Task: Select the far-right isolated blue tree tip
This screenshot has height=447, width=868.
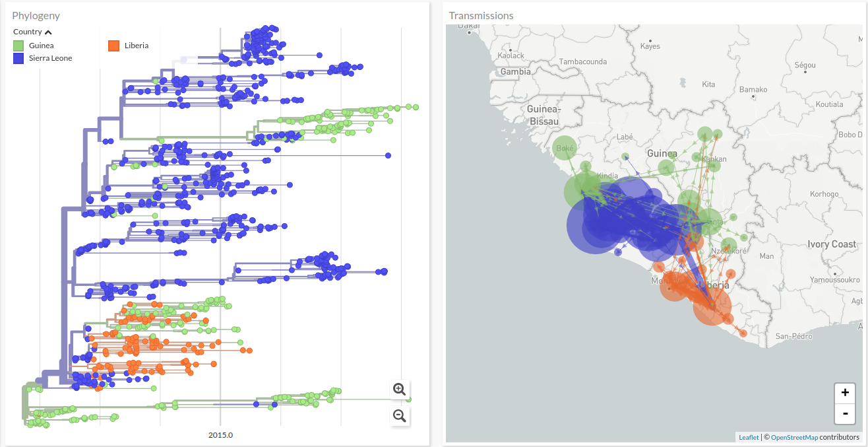Action: click(x=388, y=156)
